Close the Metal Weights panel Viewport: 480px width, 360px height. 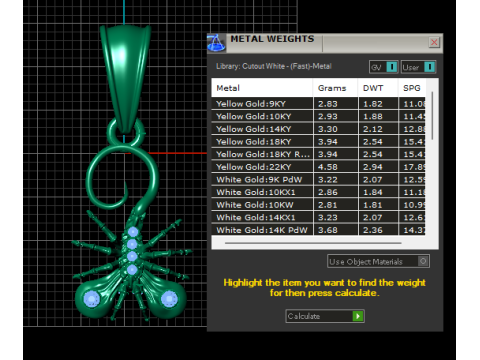(x=434, y=42)
